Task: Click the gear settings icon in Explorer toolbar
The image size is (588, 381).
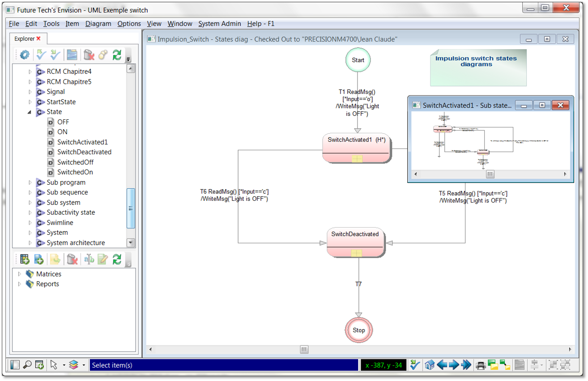Action: tap(25, 55)
